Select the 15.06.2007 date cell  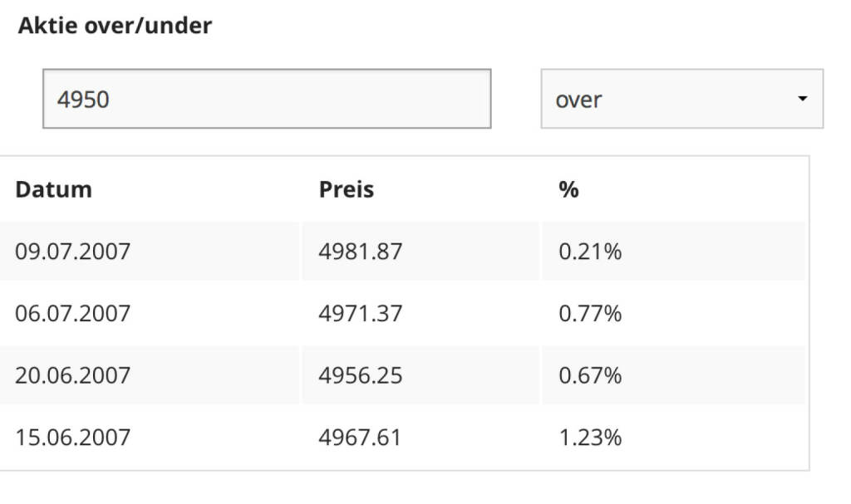73,437
